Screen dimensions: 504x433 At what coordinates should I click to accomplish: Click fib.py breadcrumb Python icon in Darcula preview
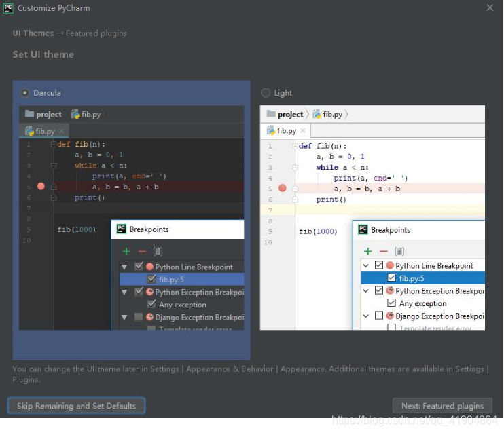[x=75, y=114]
